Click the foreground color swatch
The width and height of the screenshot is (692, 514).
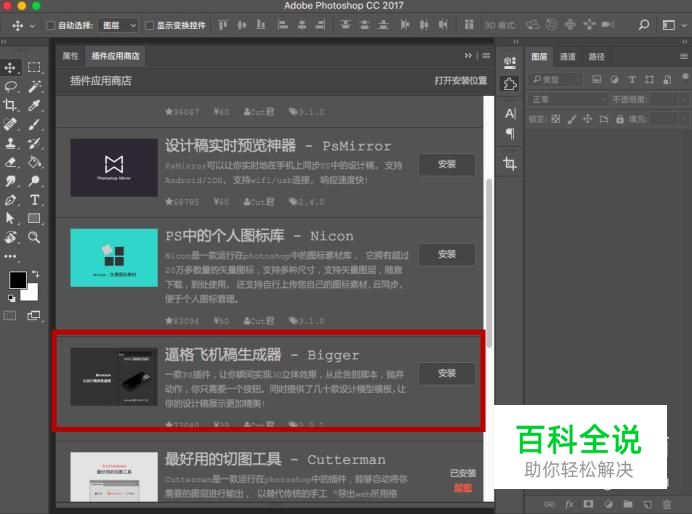tap(17, 279)
